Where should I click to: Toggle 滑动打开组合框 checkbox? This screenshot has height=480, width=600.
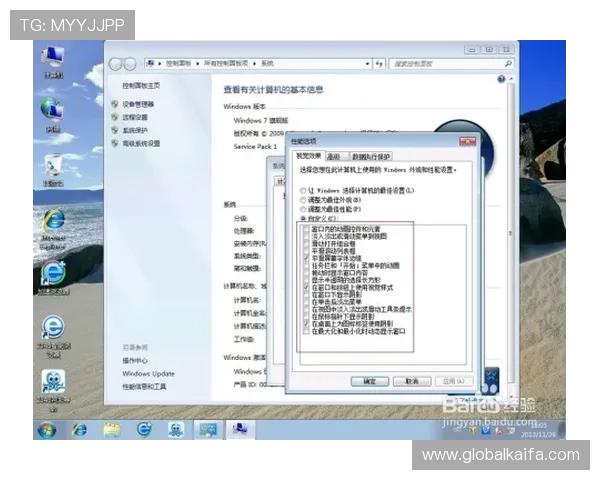click(x=306, y=243)
